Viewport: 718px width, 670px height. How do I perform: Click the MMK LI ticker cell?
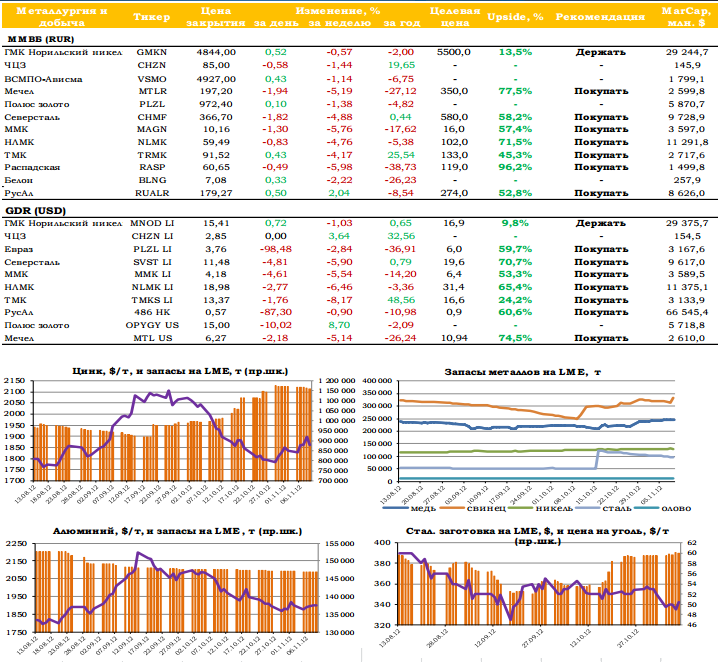coord(152,274)
